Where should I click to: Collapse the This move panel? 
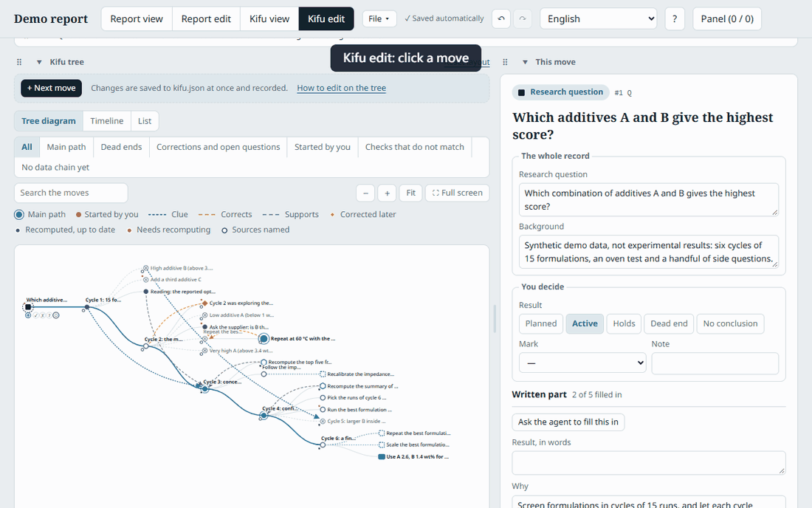pyautogui.click(x=525, y=62)
